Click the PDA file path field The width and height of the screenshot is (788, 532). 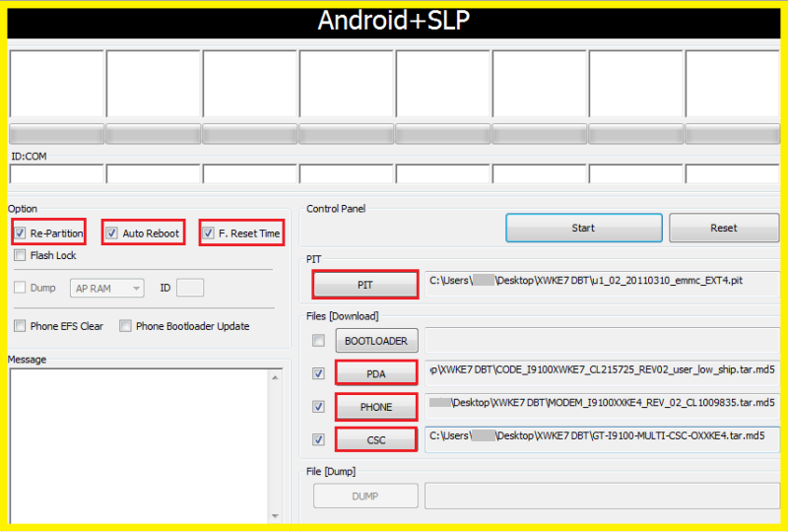pos(602,373)
